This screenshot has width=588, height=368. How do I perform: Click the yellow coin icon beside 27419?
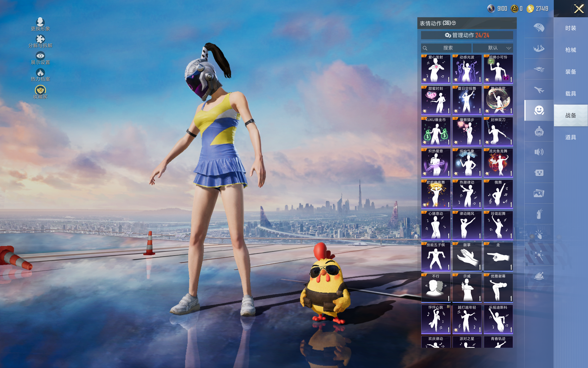530,9
